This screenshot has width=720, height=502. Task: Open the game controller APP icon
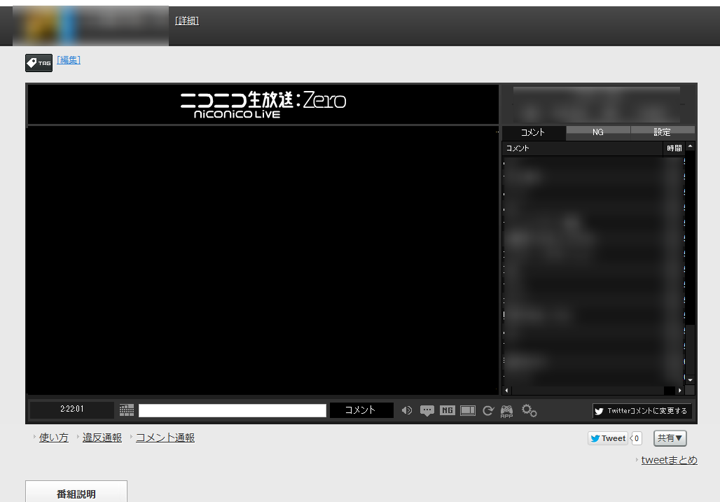click(x=507, y=411)
